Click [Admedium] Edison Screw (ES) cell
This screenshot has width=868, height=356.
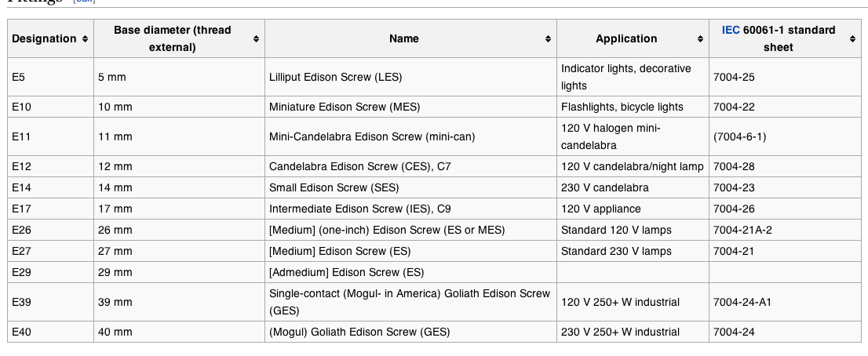(x=346, y=272)
